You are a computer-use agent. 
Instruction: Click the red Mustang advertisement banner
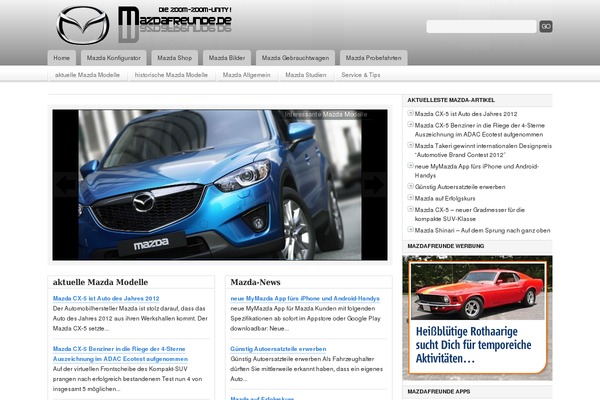(x=477, y=318)
